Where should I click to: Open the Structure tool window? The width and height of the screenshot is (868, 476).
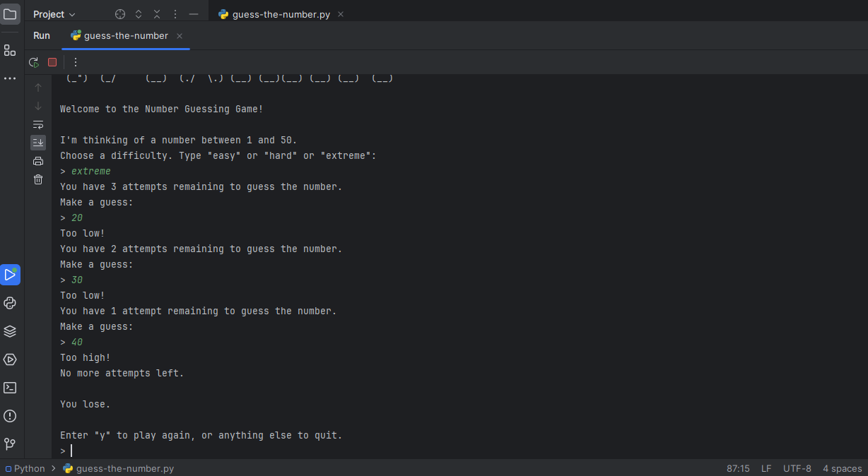pyautogui.click(x=10, y=50)
